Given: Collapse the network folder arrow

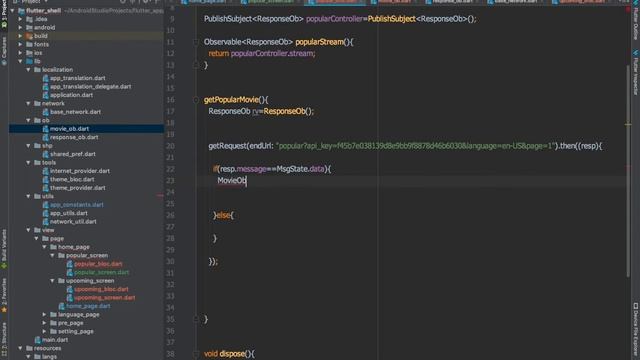Looking at the screenshot, I should pos(29,103).
